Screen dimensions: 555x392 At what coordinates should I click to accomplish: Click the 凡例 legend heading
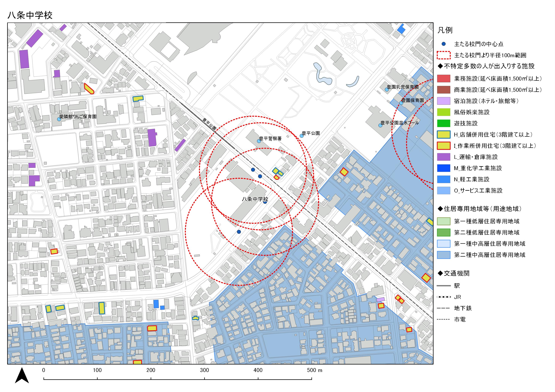point(445,30)
